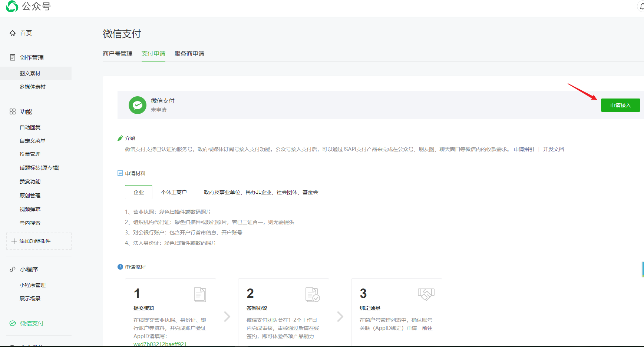Viewport: 644px width, 347px height.
Task: Click the 创作管理 document icon
Action: point(13,57)
